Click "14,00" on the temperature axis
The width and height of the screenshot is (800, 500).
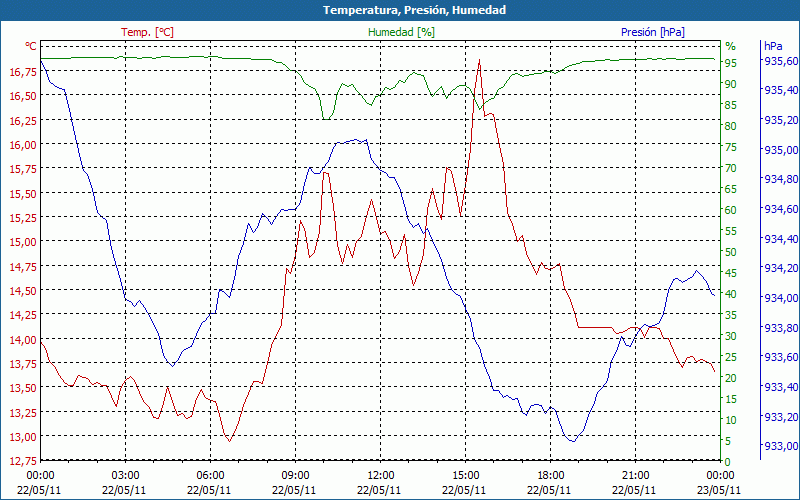click(23, 339)
